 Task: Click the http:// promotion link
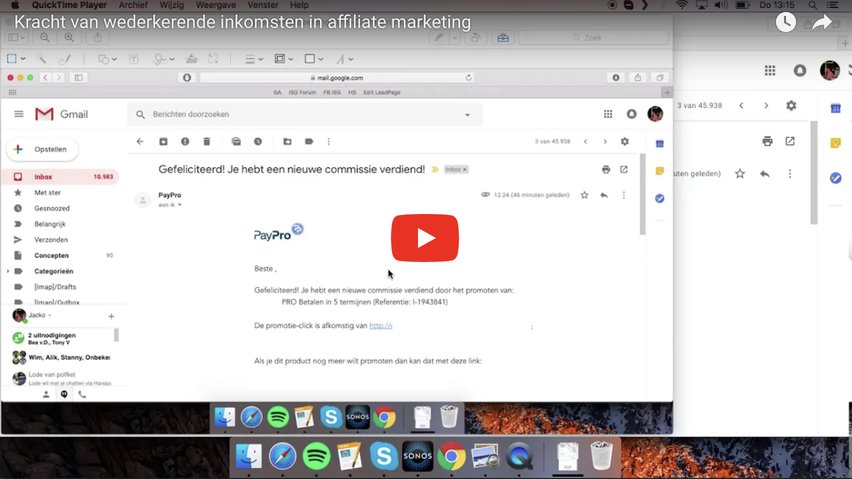click(x=380, y=326)
